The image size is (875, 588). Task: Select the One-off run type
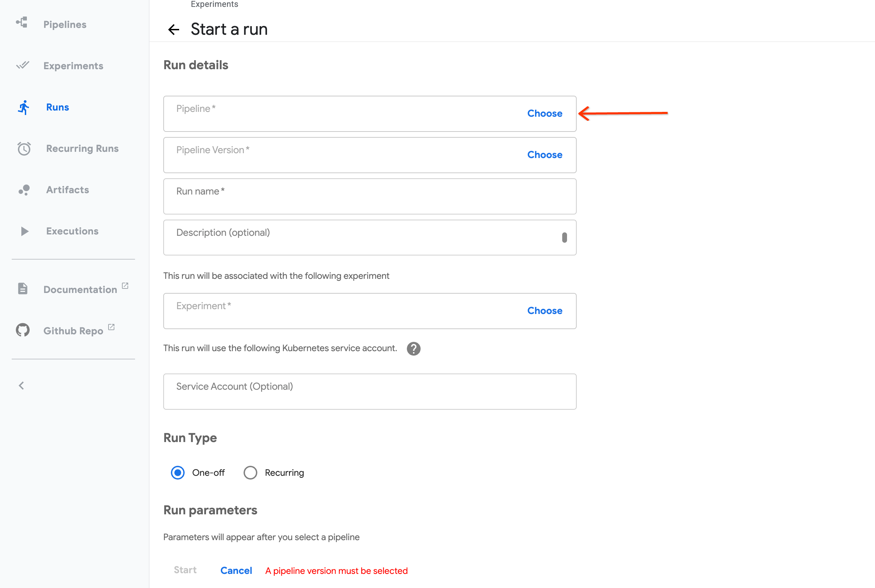(177, 472)
